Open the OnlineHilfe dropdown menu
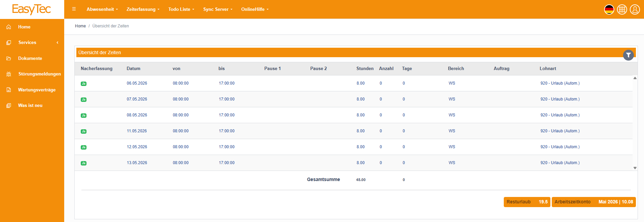Viewport: 644px width, 222px height. pyautogui.click(x=255, y=9)
